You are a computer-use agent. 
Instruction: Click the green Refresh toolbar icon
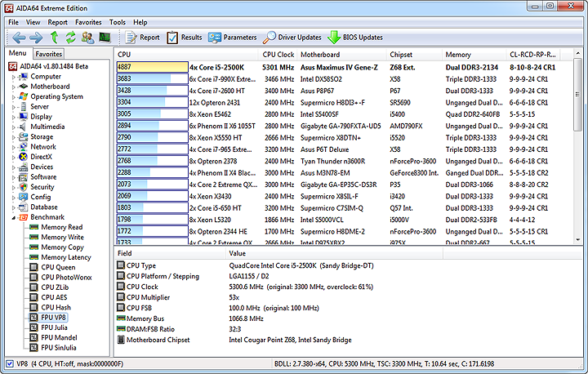(71, 38)
